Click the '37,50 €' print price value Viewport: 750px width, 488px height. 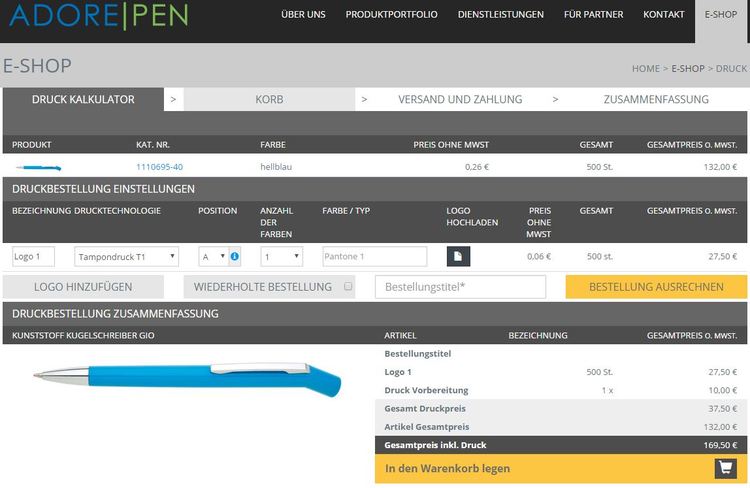coord(722,409)
